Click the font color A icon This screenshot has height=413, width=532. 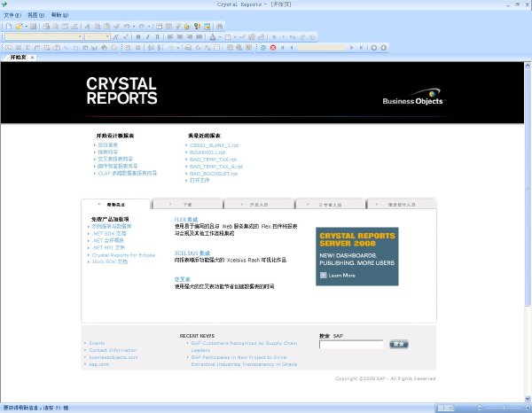point(213,36)
